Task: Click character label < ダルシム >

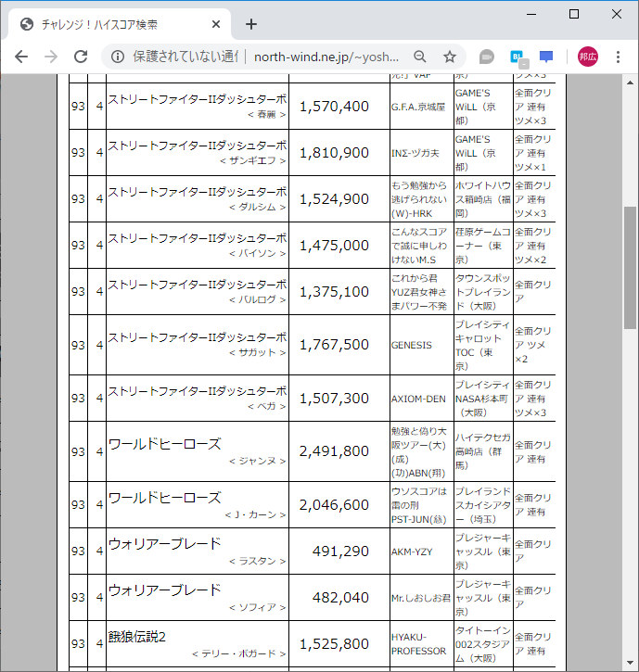Action: point(257,207)
